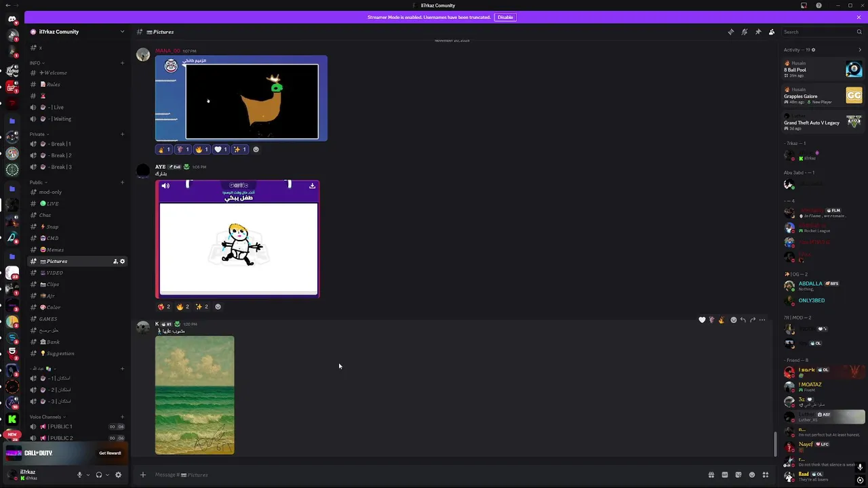This screenshot has height=488, width=868.
Task: Collapse the Voice Channels category
Action: coord(47,417)
